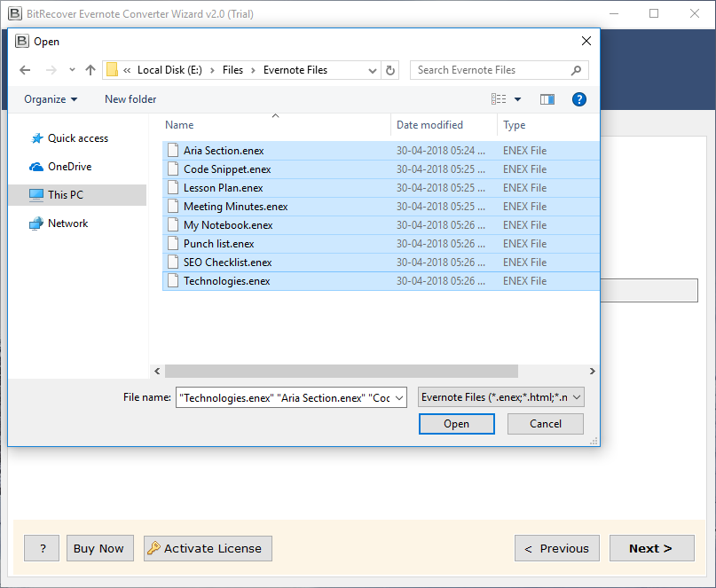Click the file icon beside Technologies.enex

point(173,281)
